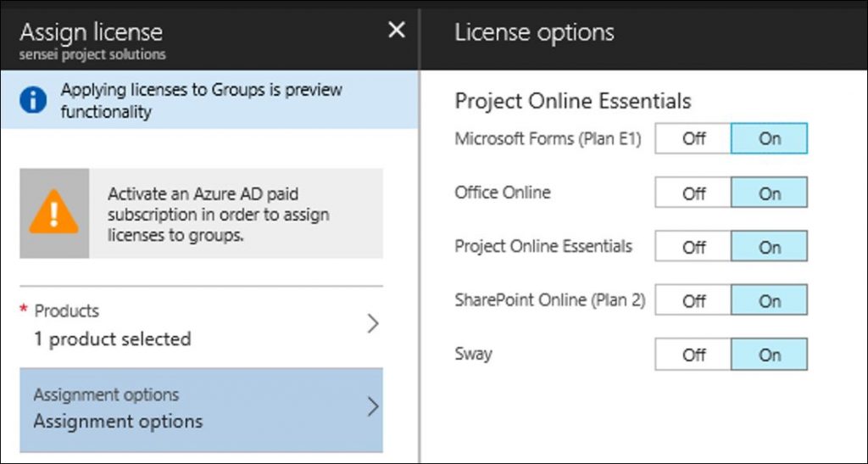This screenshot has width=868, height=464.
Task: Click the 'Microsoft Forms (Plan E1)' label
Action: tap(548, 139)
